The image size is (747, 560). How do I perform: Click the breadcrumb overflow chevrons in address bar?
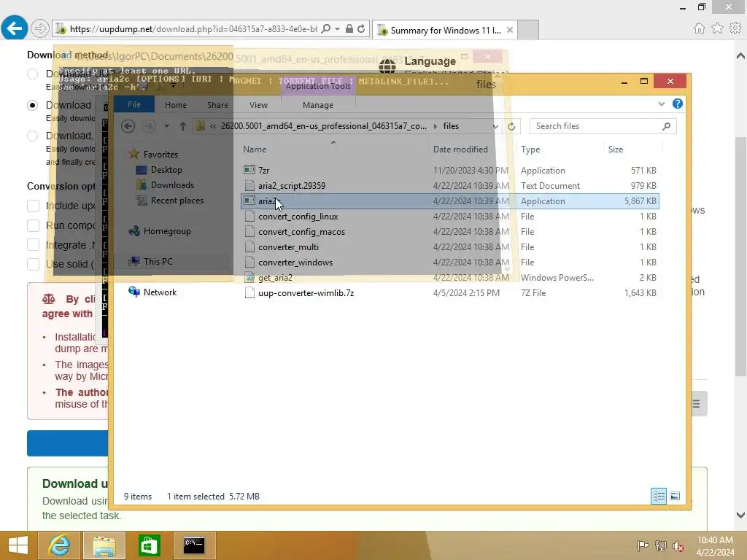[x=213, y=126]
